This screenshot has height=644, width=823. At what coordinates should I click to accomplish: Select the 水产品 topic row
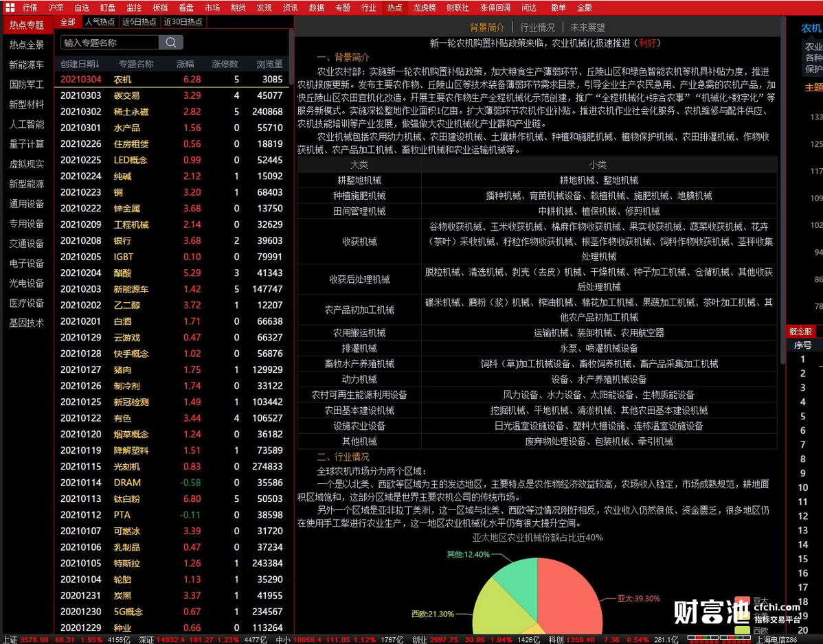tap(172, 128)
